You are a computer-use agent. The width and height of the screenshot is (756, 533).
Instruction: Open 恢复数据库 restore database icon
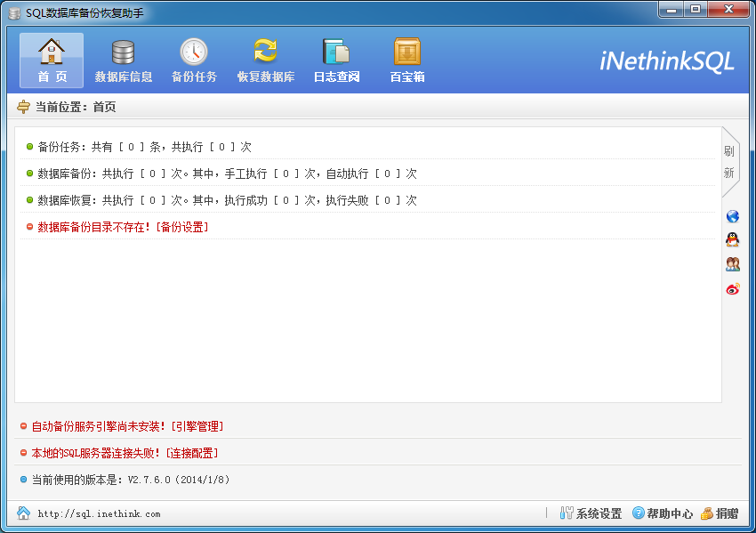click(265, 61)
